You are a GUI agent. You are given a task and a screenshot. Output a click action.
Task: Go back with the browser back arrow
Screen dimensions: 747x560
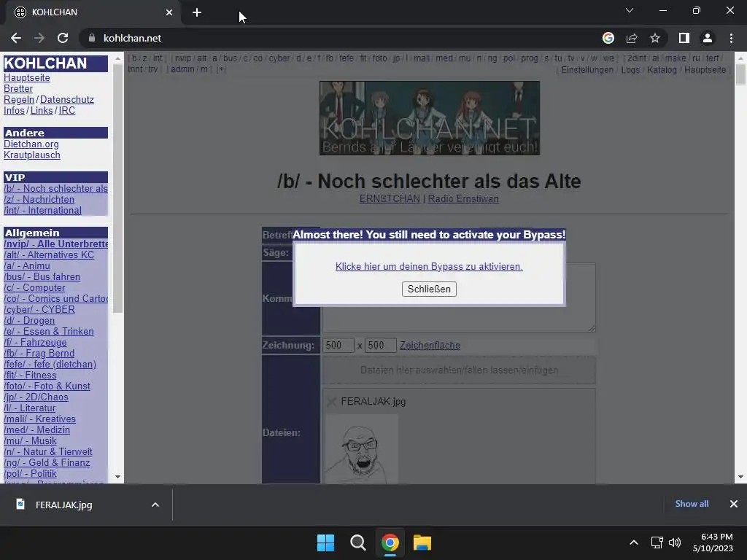pyautogui.click(x=16, y=38)
